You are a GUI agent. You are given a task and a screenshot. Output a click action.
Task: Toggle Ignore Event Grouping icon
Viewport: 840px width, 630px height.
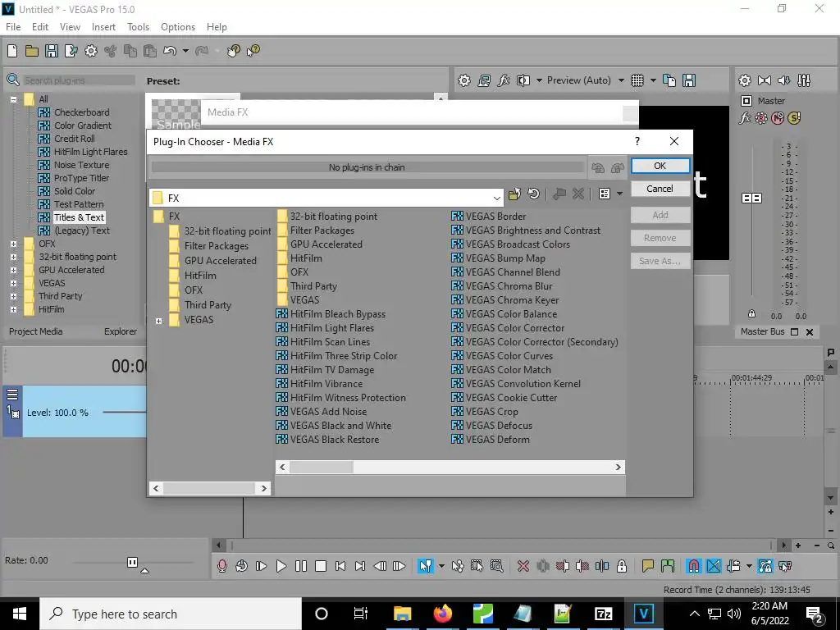click(785, 566)
